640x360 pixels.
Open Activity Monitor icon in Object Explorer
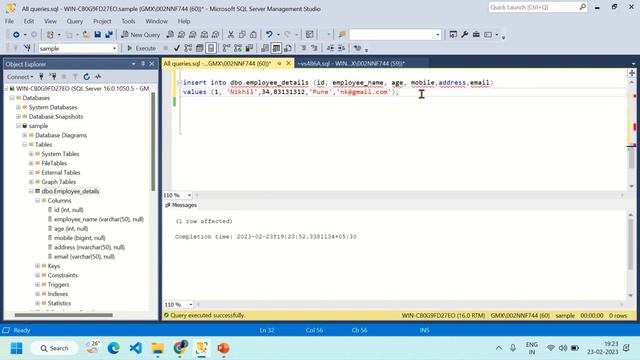click(x=98, y=76)
